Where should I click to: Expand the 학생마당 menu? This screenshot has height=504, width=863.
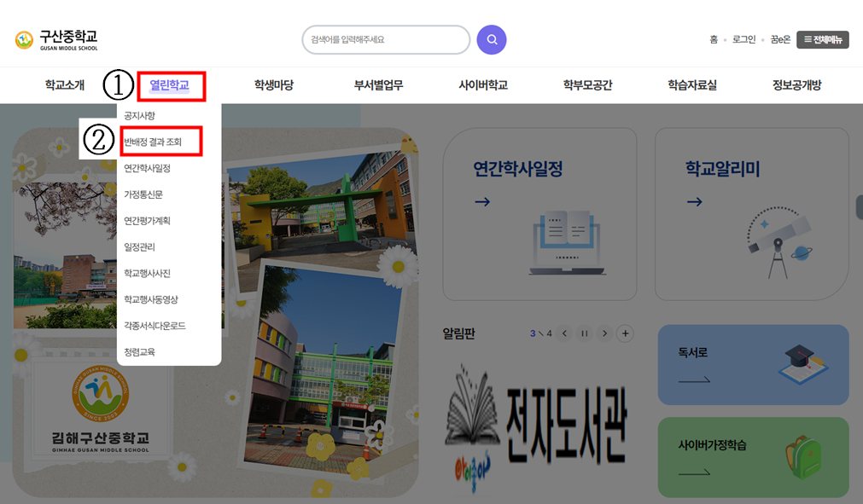tap(274, 85)
